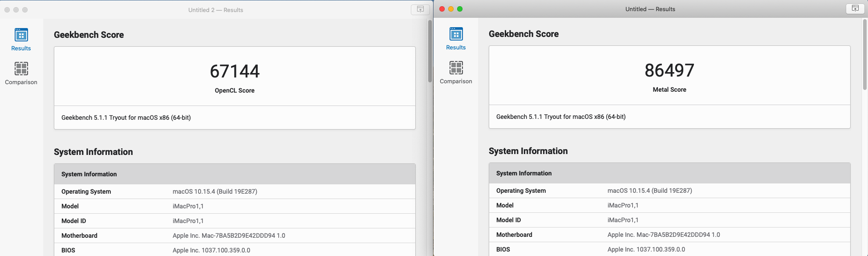Click System Information heading in Untitled 2 window
Screen dimensions: 868x256
pyautogui.click(x=93, y=152)
